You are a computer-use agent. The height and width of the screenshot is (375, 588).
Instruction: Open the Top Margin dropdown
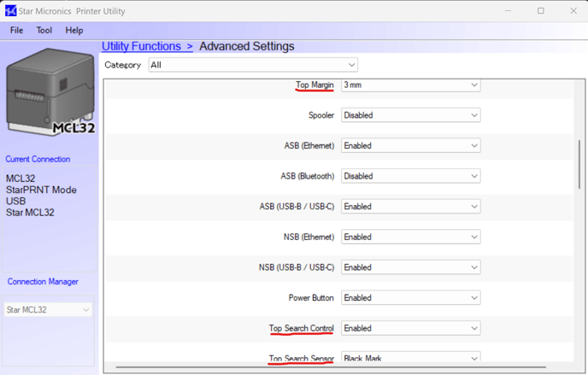(x=410, y=85)
